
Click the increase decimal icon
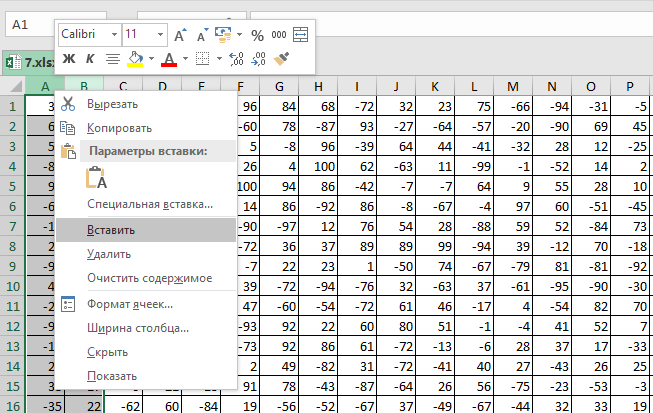coord(238,59)
